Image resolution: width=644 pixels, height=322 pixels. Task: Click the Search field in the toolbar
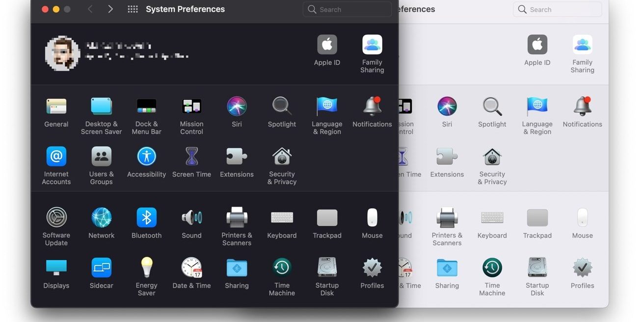point(347,9)
